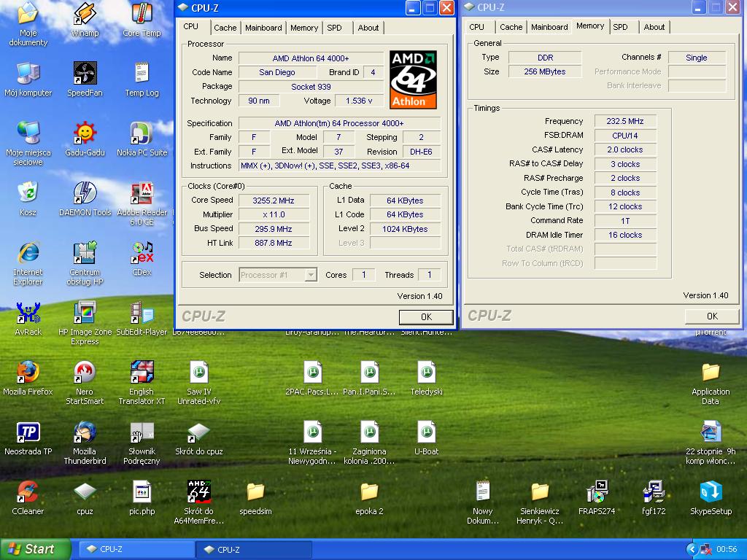Click the network tray icon near clock
747x560 pixels.
coord(706,550)
